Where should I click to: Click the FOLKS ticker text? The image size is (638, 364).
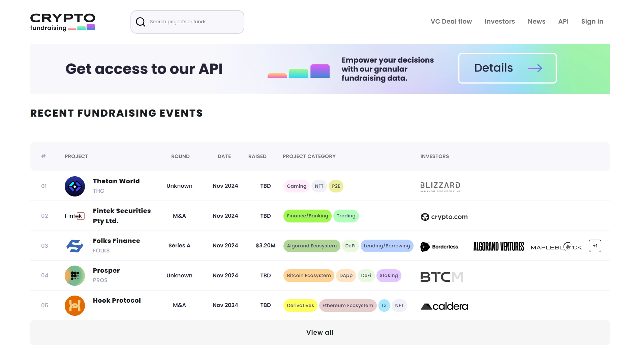pyautogui.click(x=101, y=251)
